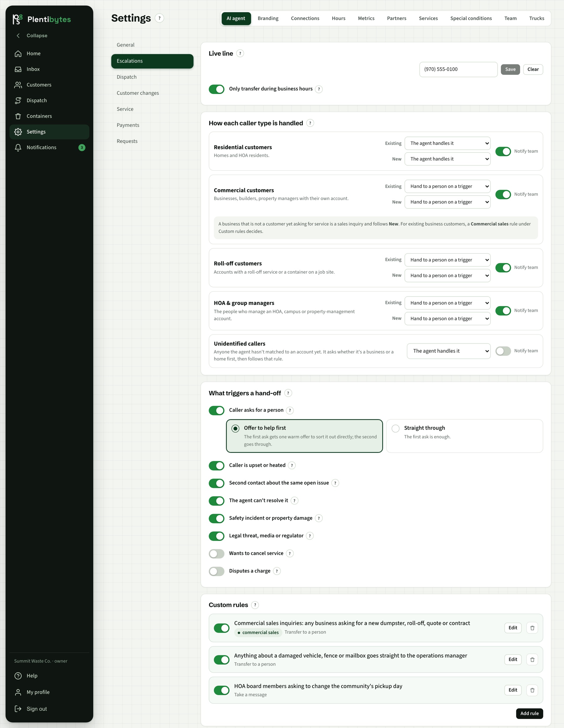Open Containers bin icon
Image resolution: width=564 pixels, height=728 pixels.
click(x=18, y=116)
